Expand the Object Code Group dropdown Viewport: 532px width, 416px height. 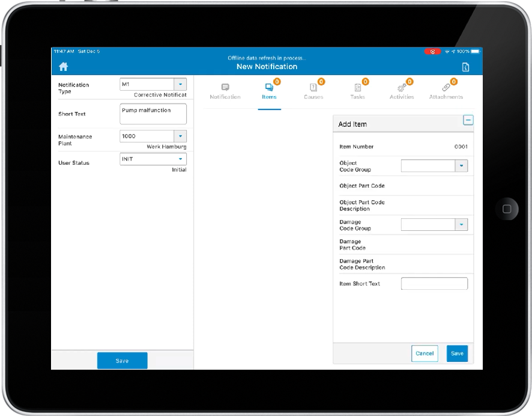pyautogui.click(x=461, y=166)
